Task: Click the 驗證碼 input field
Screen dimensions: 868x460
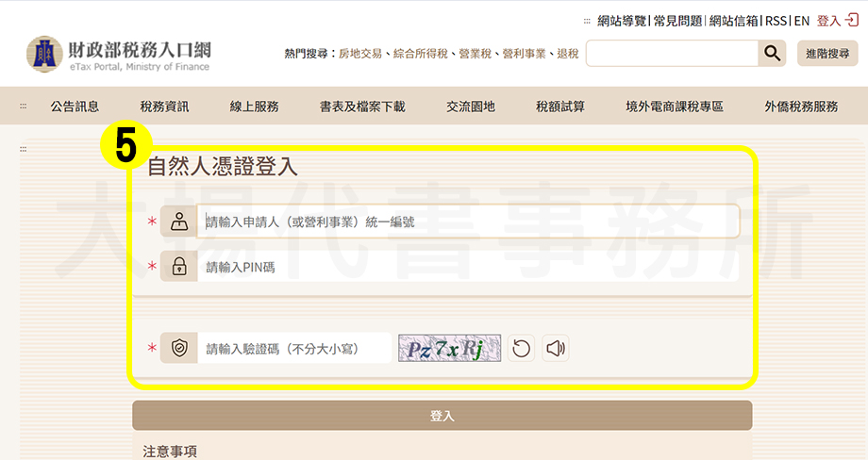Action: (293, 349)
